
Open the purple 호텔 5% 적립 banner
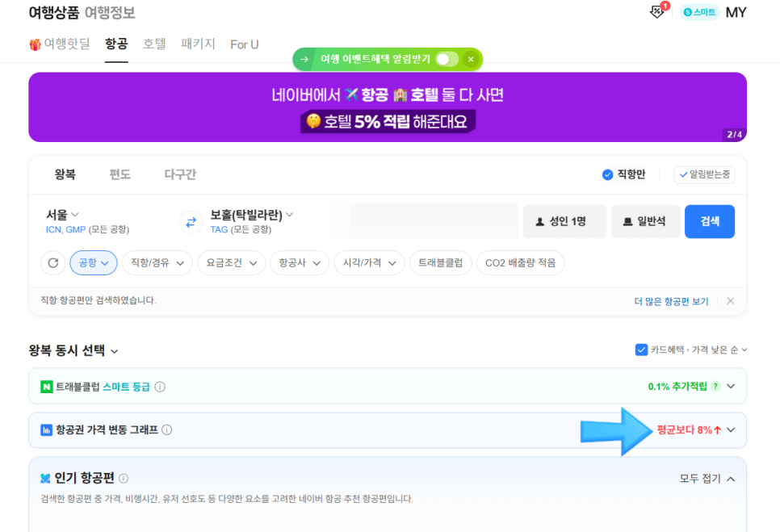coord(388,107)
